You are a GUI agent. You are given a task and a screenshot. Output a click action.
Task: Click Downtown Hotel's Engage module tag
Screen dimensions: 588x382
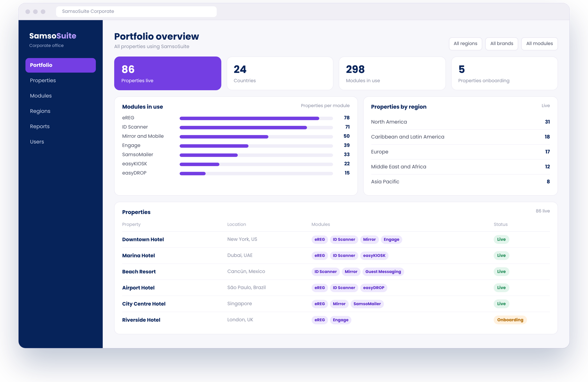point(391,239)
